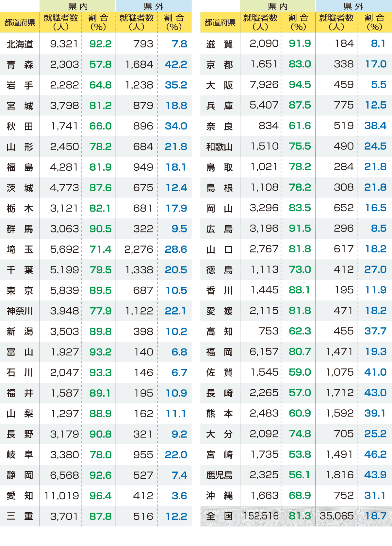
Task: Click 福岡's 6,157 employment count
Action: pos(264,352)
